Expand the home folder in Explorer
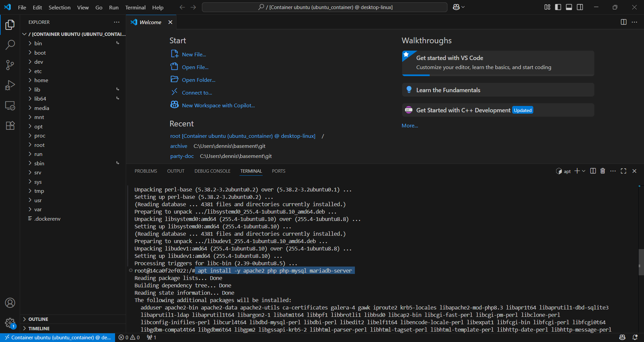644x342 pixels. [x=42, y=80]
